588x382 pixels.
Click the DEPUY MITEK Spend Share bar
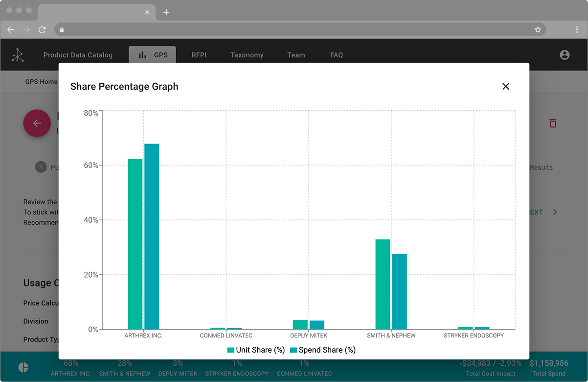tap(317, 325)
